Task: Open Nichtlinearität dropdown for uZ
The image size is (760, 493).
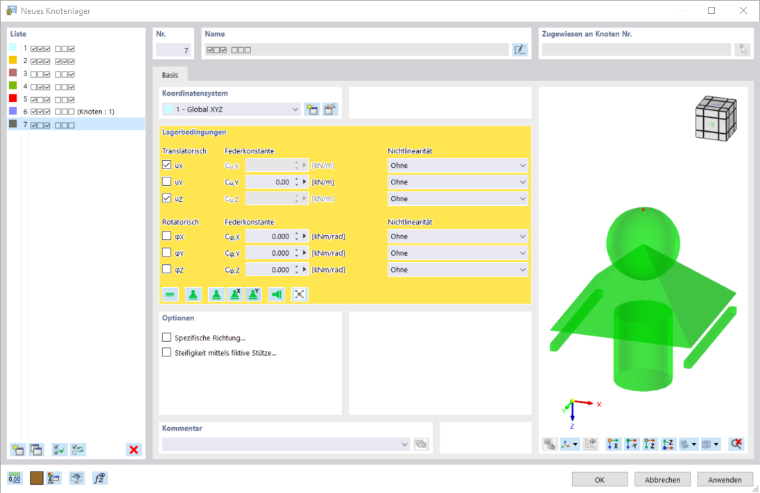Action: [x=458, y=199]
